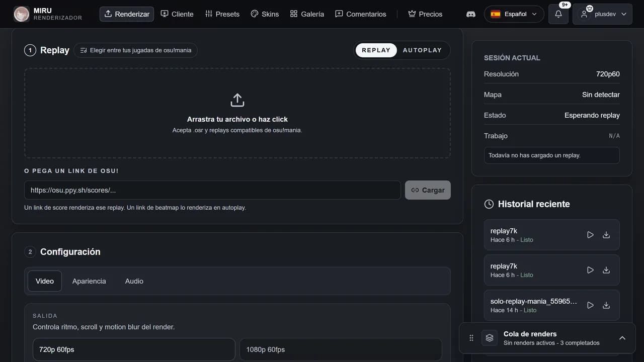Viewport: 644px width, 362px height.
Task: Open the Español language dropdown
Action: pos(514,14)
